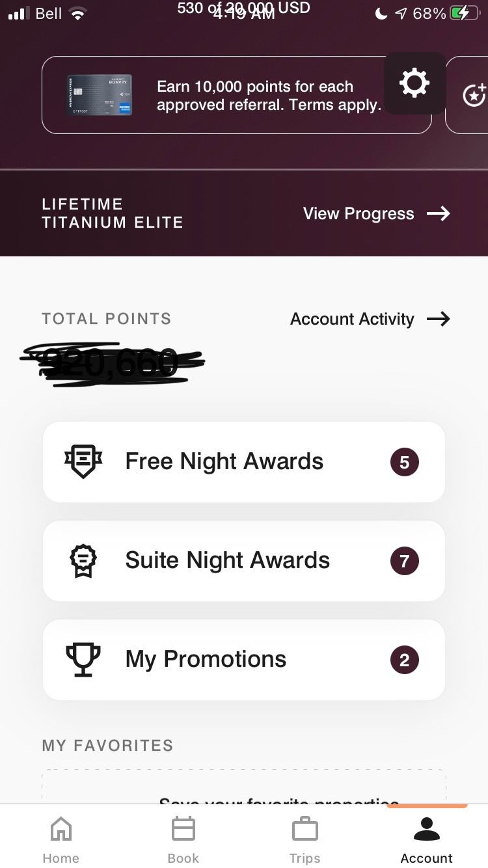The height and width of the screenshot is (868, 488).
Task: Tap the Lifetime Titanium Elite status label
Action: click(112, 213)
